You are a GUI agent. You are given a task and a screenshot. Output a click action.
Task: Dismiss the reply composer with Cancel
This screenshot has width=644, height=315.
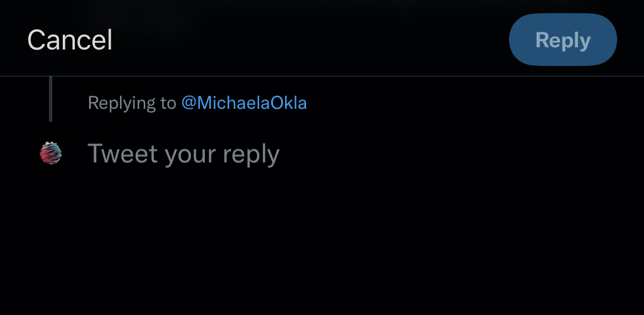pos(70,40)
